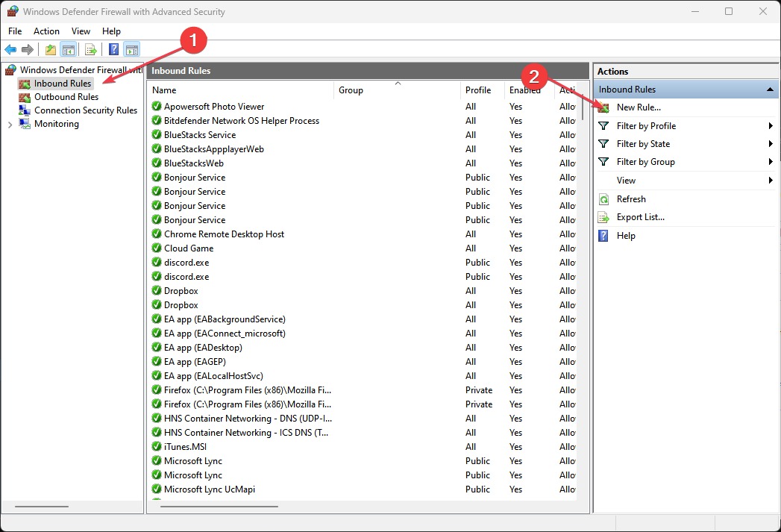Click the Back arrow toolbar icon
This screenshot has width=781, height=532.
pyautogui.click(x=10, y=49)
